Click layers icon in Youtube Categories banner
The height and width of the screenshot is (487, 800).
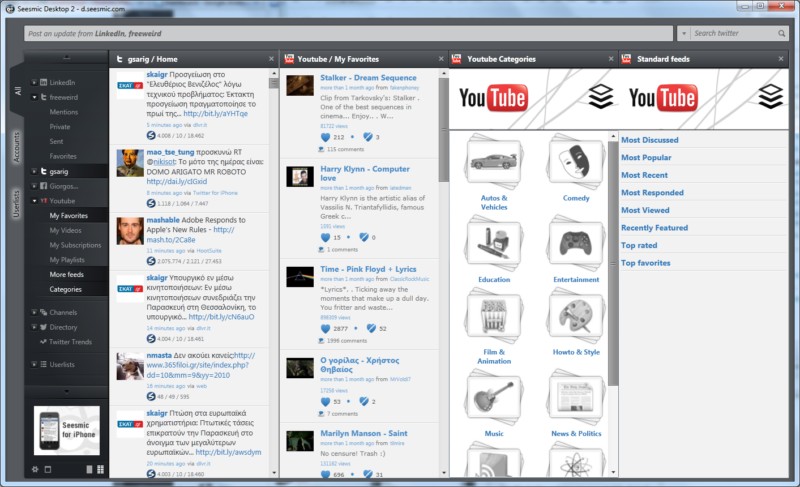coord(601,96)
